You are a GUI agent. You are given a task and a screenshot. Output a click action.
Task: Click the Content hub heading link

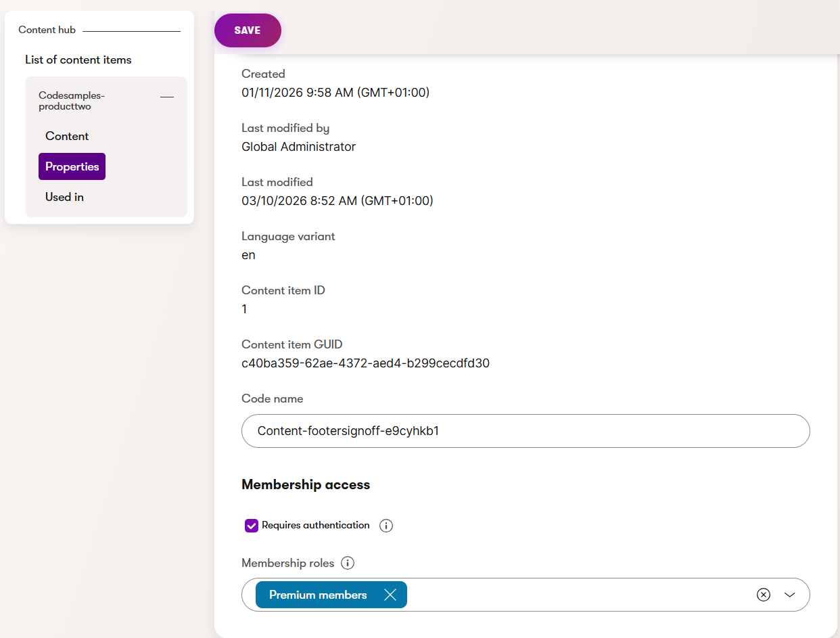pos(47,30)
